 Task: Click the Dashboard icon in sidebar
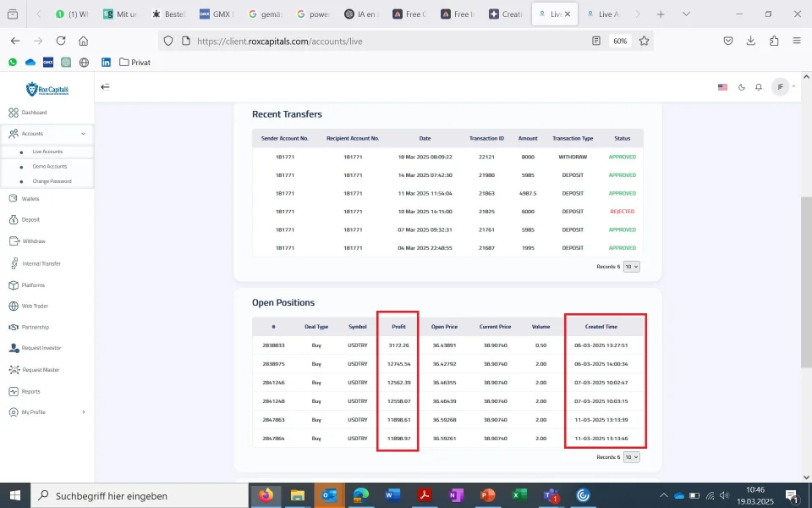tap(14, 113)
